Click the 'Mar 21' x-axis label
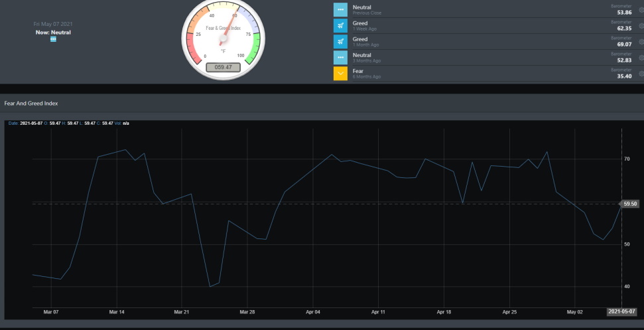Viewport: 644px width, 330px height. [x=182, y=312]
